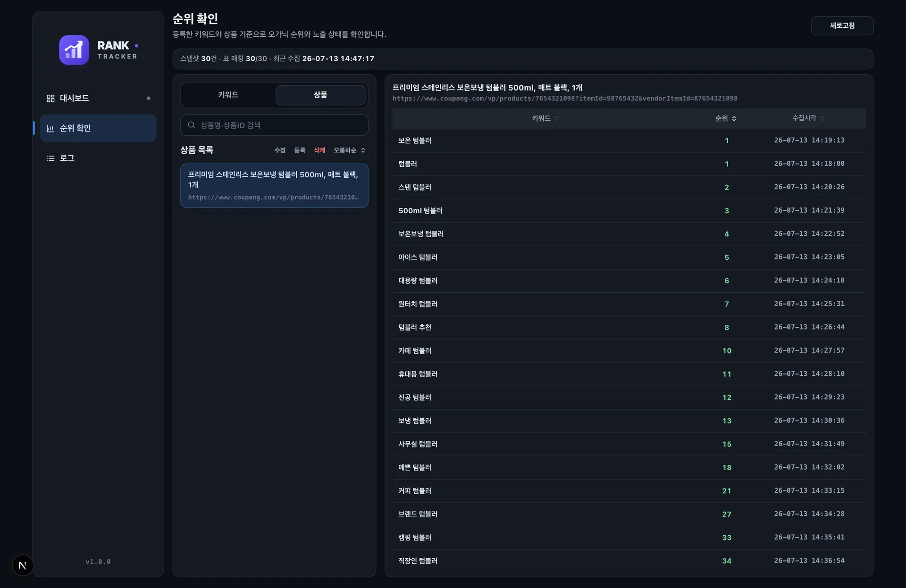
Task: Click the 새로고침 refresh button
Action: pyautogui.click(x=842, y=25)
